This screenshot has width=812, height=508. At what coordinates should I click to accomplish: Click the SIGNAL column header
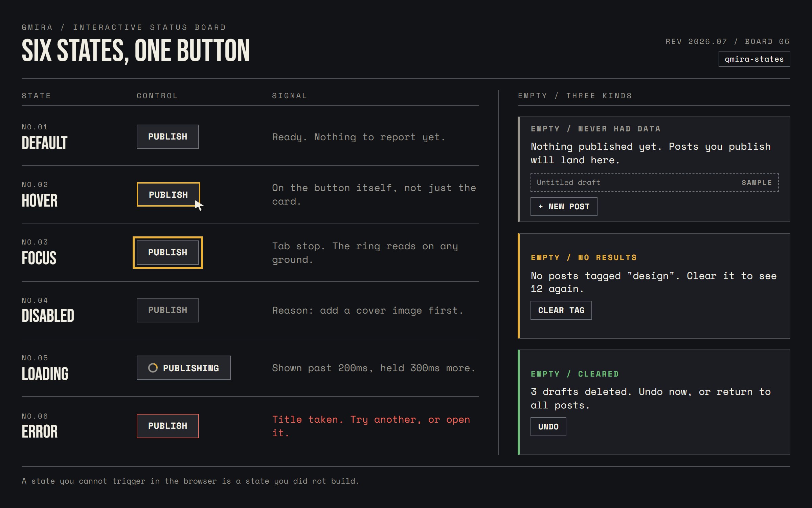(289, 96)
